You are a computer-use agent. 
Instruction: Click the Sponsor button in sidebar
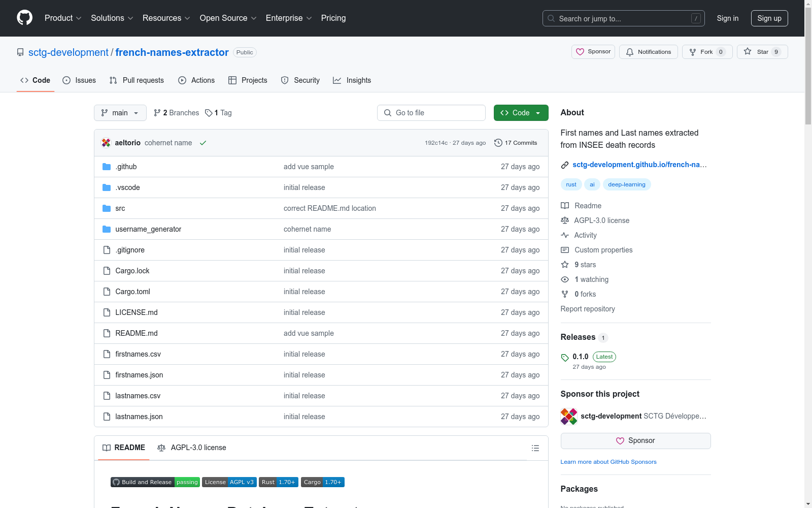636,441
